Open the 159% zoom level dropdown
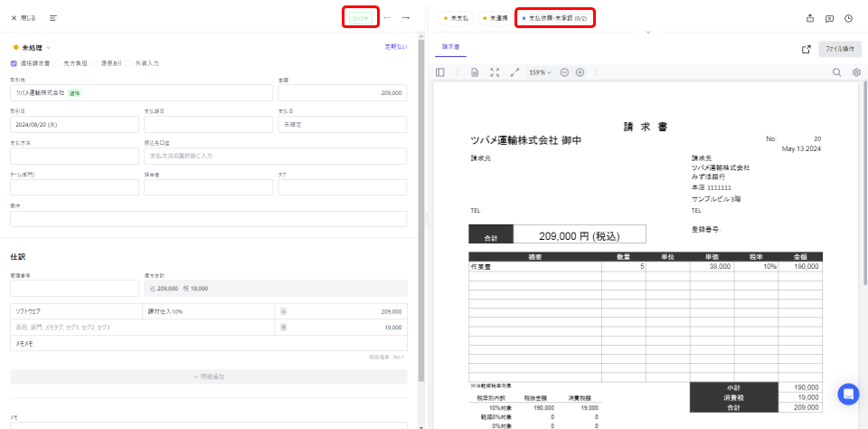Image resolution: width=868 pixels, height=429 pixels. (x=540, y=72)
